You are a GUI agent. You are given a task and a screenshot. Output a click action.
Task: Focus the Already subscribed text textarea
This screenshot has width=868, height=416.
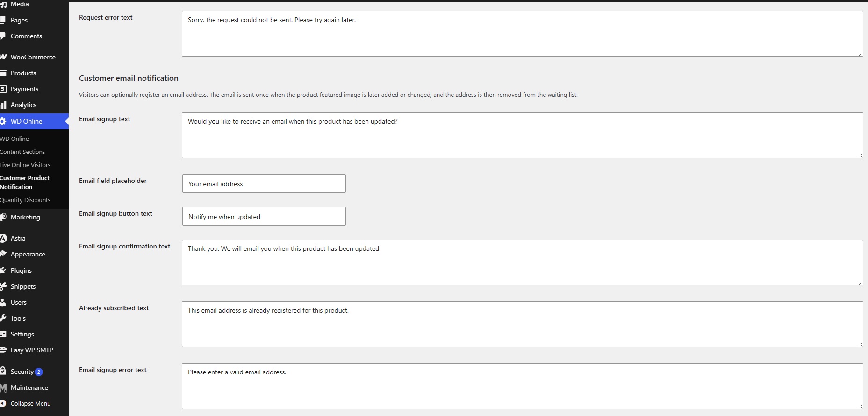coord(523,324)
